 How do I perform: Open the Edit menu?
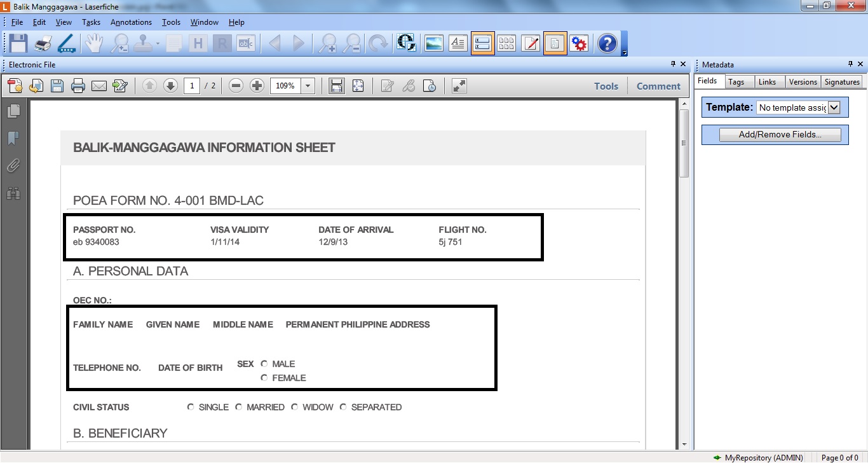pyautogui.click(x=39, y=22)
